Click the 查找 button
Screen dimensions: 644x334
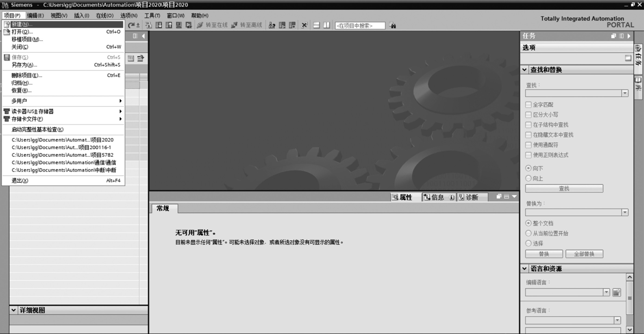(x=564, y=189)
